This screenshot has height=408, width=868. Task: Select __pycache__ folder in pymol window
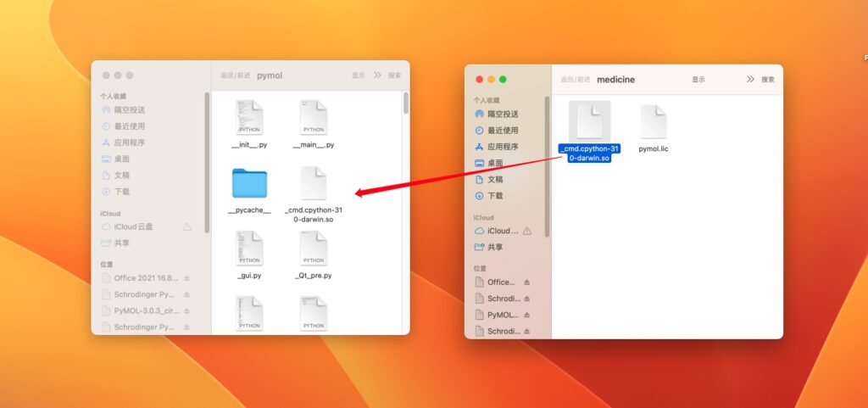(x=249, y=191)
